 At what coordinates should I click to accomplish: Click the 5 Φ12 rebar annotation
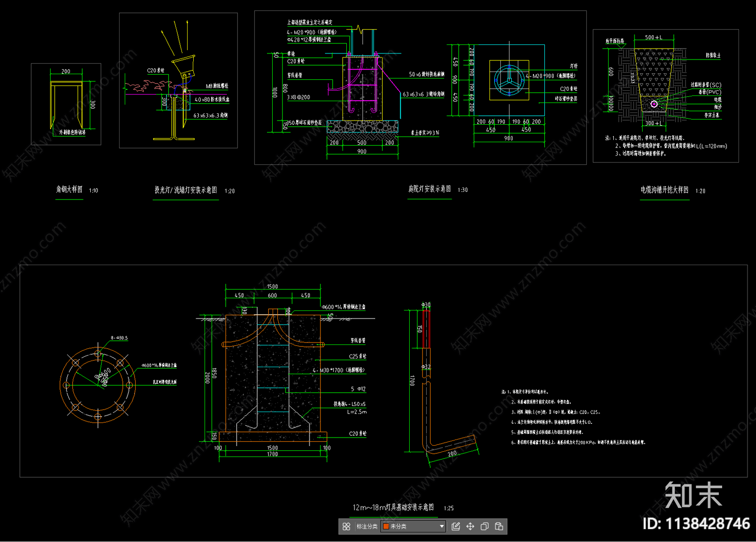358,389
